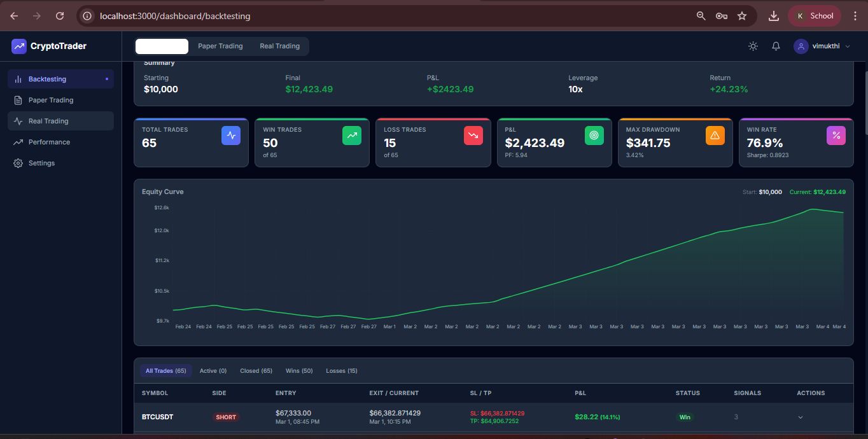Show Closed (65) trades filter
Image resolution: width=868 pixels, height=439 pixels.
[x=256, y=370]
